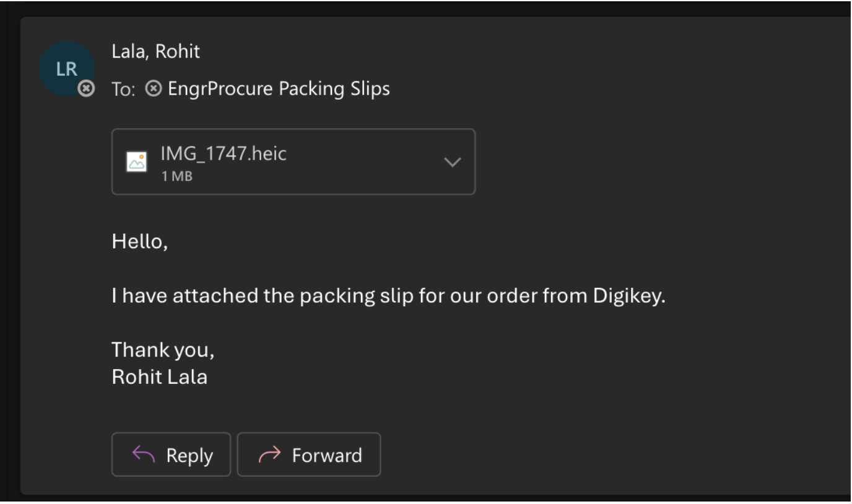Open the IMG_1747.heic attachment file name
The width and height of the screenshot is (852, 504).
click(223, 154)
